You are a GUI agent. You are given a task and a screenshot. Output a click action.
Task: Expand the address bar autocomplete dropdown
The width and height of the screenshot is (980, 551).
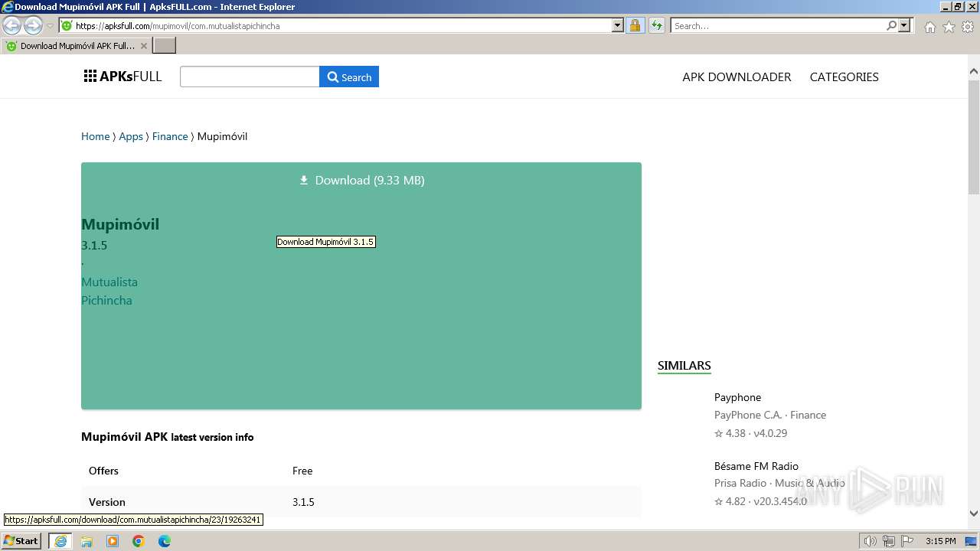[x=618, y=25]
